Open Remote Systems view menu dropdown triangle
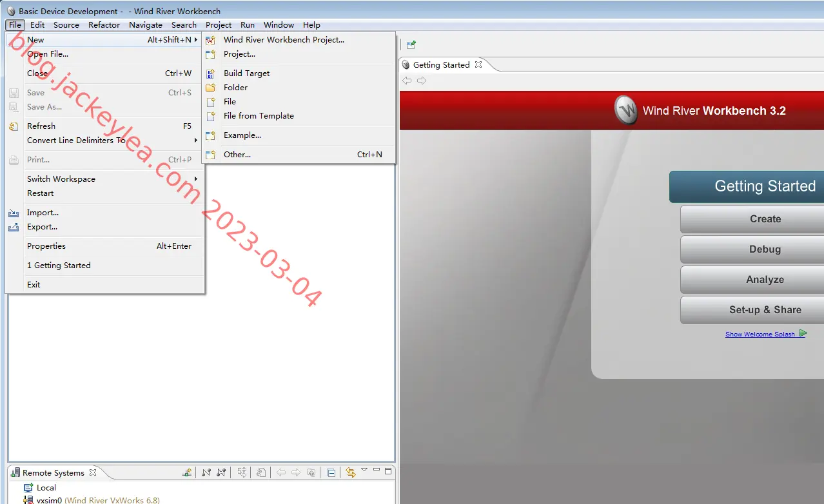Image resolution: width=824 pixels, height=504 pixels. coord(364,470)
